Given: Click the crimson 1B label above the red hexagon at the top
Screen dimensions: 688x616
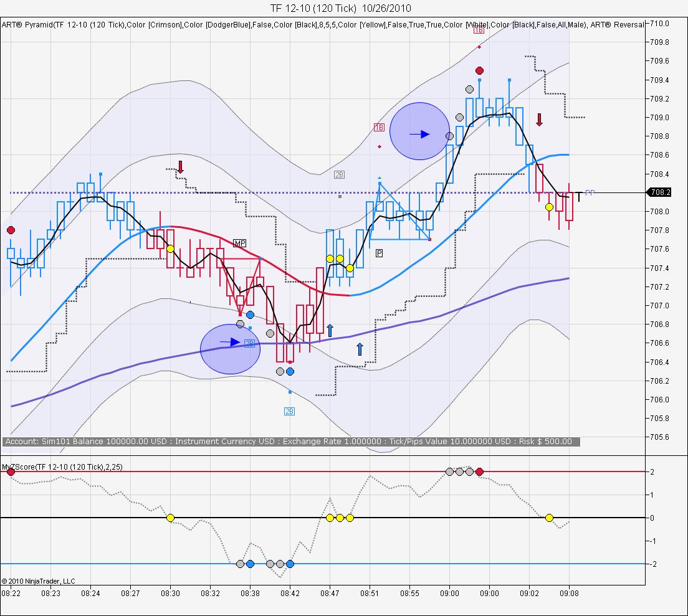Looking at the screenshot, I should (x=479, y=30).
